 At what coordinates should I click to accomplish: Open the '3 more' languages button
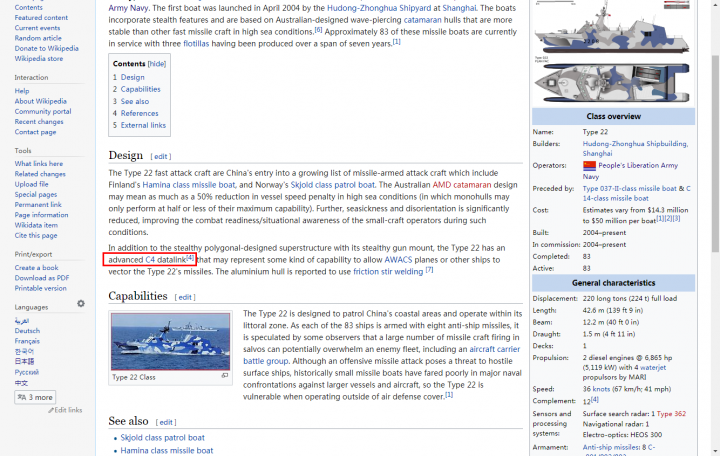click(x=35, y=397)
